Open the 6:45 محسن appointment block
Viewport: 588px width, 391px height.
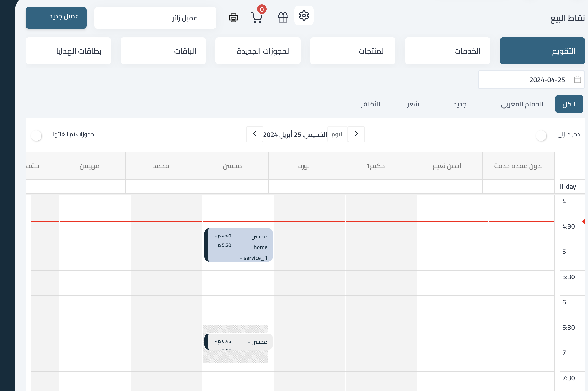239,342
